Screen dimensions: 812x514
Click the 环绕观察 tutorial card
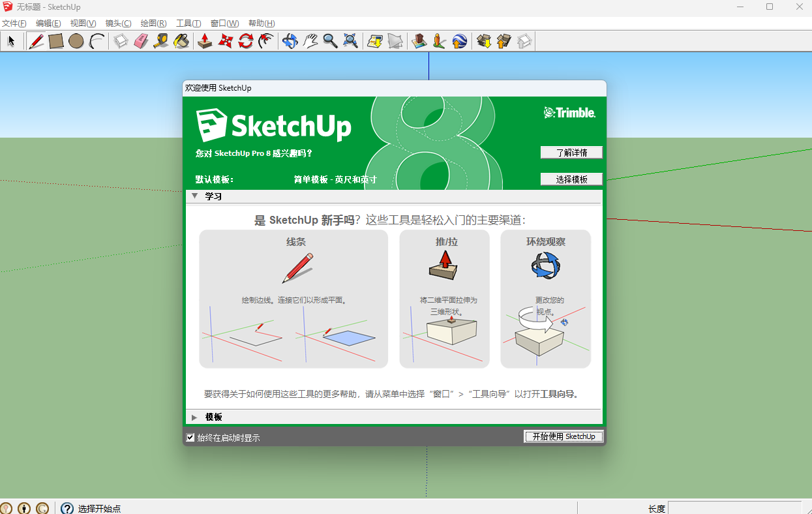pos(545,299)
